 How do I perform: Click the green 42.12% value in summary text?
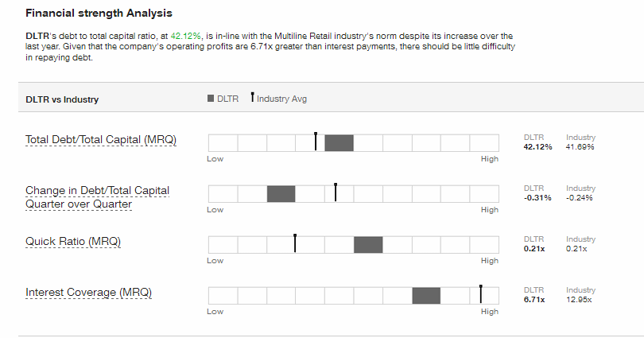tap(185, 36)
